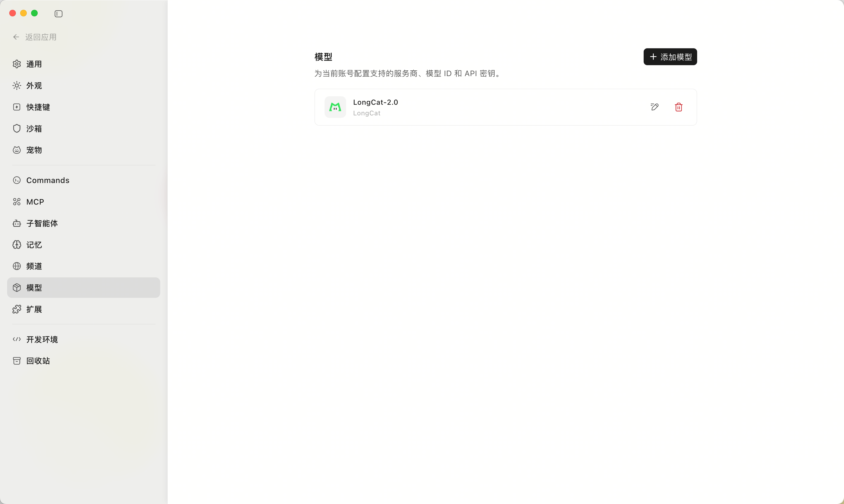This screenshot has width=844, height=504.
Task: Click the robot icon beside 子智能体
Action: [17, 223]
